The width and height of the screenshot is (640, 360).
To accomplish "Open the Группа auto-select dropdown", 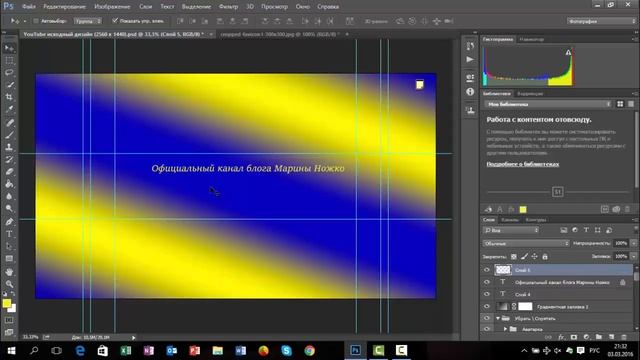I will pos(88,21).
